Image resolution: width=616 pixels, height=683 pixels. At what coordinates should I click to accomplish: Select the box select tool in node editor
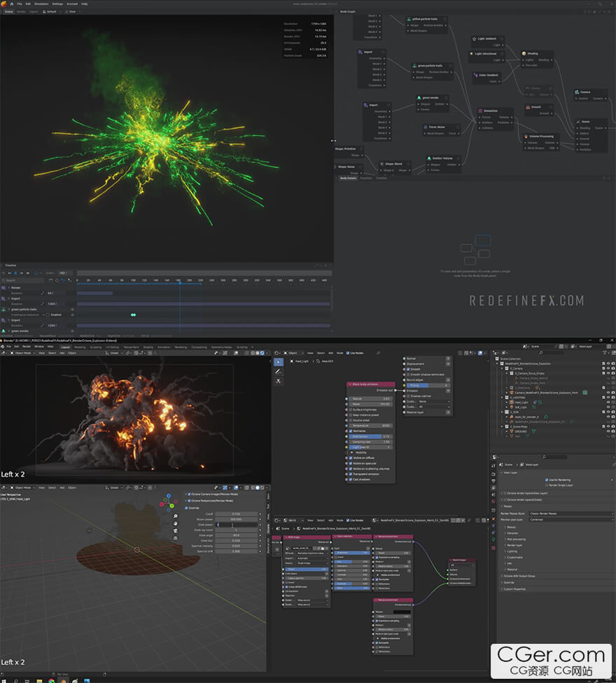279,362
